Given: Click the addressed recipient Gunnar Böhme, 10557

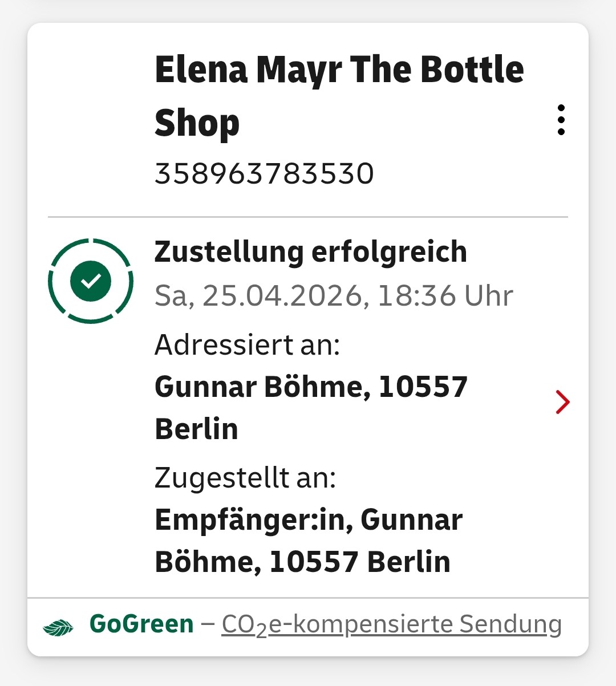Looking at the screenshot, I should pos(311,387).
